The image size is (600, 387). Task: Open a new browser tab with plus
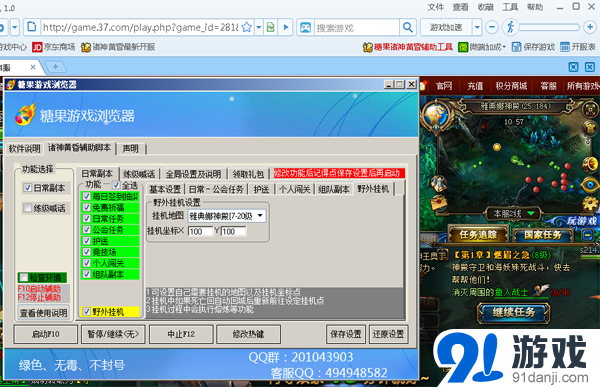[x=55, y=67]
